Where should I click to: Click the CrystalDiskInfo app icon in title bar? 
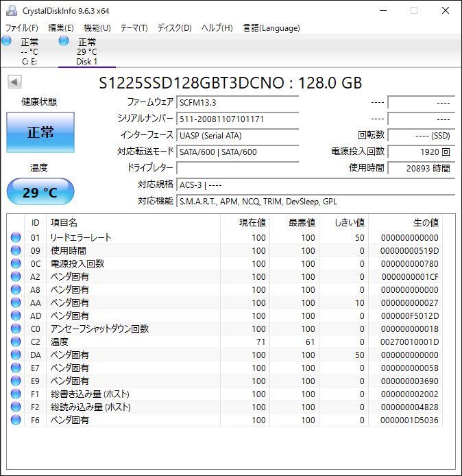pyautogui.click(x=12, y=10)
